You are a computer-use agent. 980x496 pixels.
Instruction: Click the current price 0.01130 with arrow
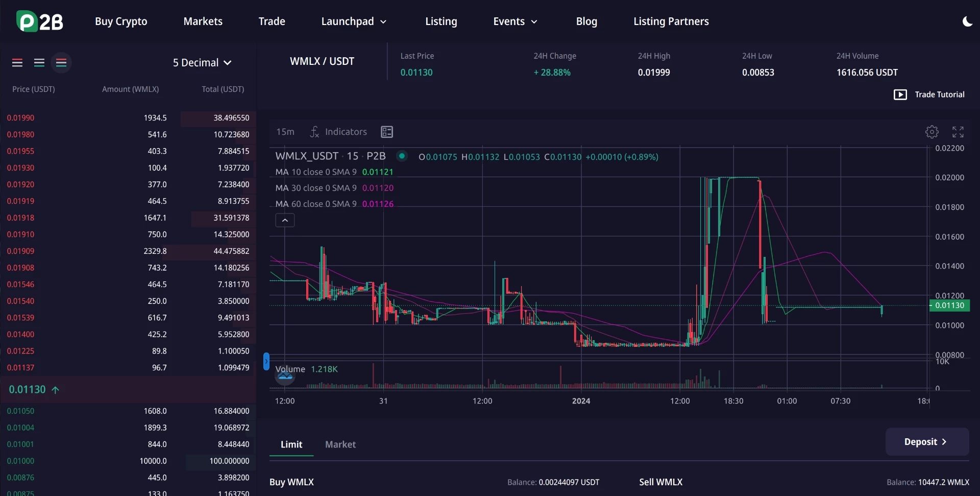pos(34,390)
